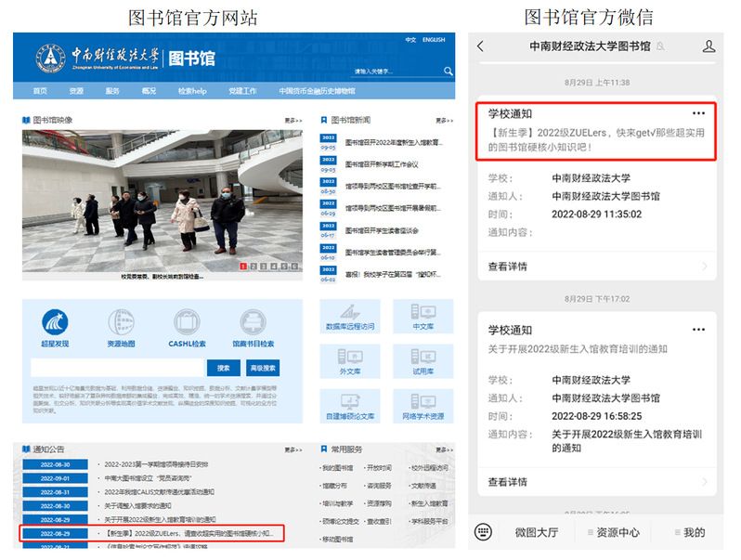Tap the keyboard icon in the WeChat bottom bar
This screenshot has height=560, width=741.
483,532
